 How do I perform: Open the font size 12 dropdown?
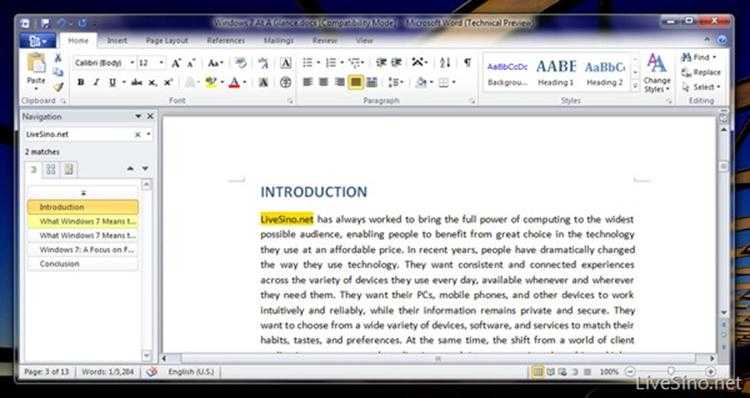pyautogui.click(x=162, y=63)
